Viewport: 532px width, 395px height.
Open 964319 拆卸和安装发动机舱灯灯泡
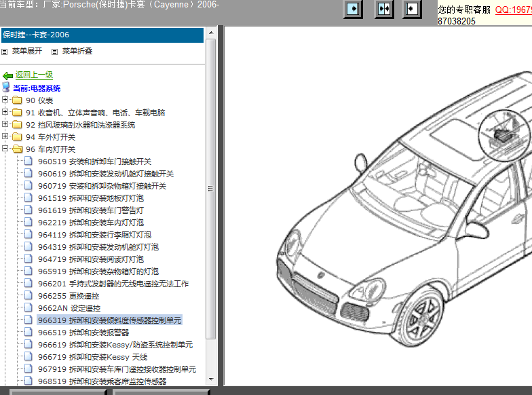[98, 247]
